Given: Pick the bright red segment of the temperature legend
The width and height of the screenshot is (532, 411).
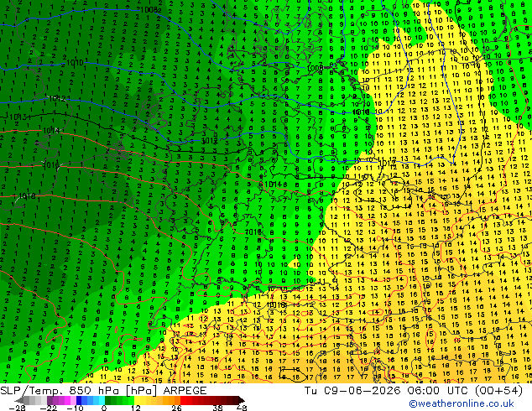Looking at the screenshot, I should (186, 400).
